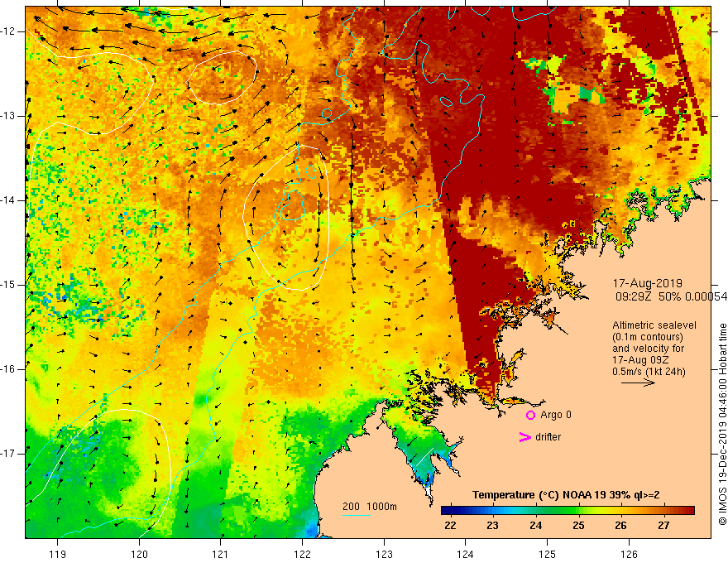This screenshot has height=563, width=728.
Task: Click the '200 1000m' bathymetry label
Action: coord(370,507)
